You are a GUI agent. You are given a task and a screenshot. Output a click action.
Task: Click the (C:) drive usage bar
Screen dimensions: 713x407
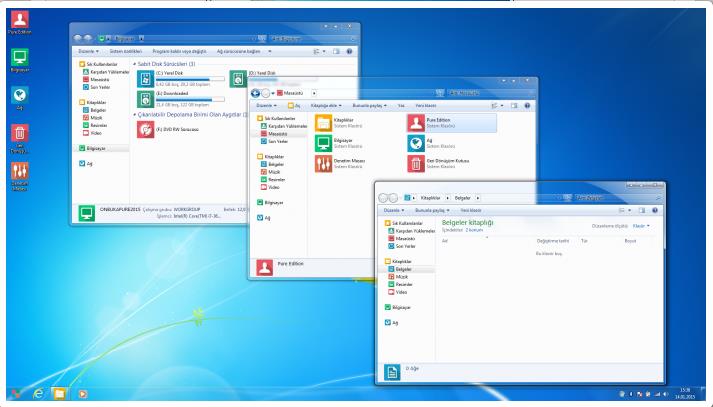click(190, 79)
